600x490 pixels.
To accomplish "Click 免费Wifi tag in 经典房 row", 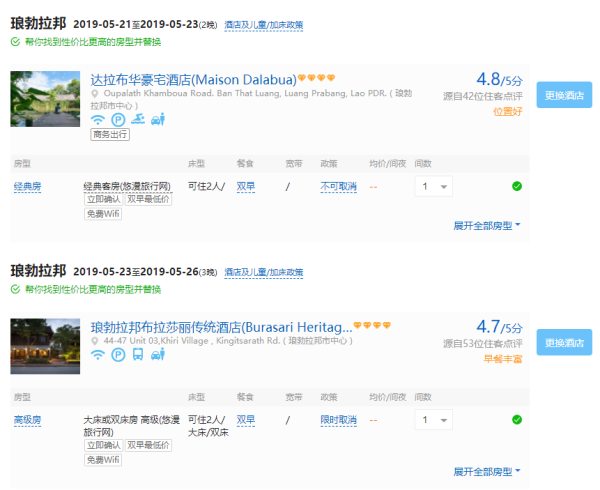I will (x=103, y=214).
